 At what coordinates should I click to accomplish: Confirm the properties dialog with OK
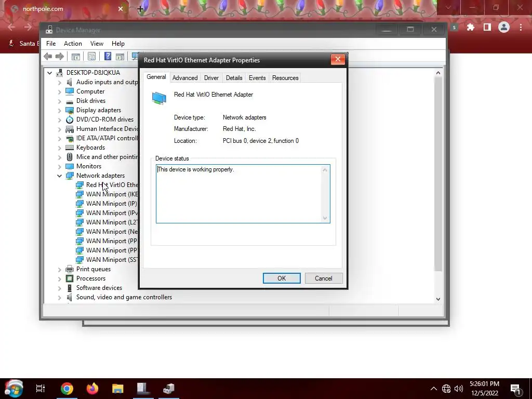click(282, 278)
